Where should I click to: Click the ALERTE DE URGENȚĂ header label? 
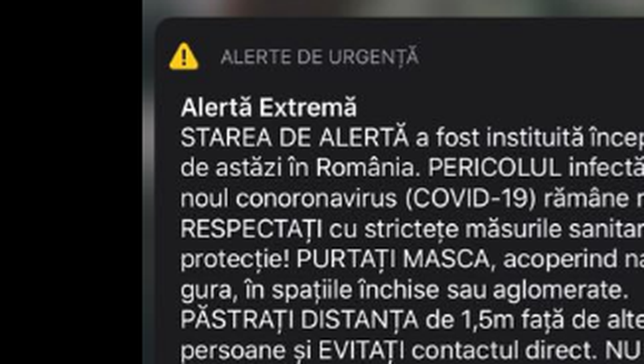[x=319, y=57]
